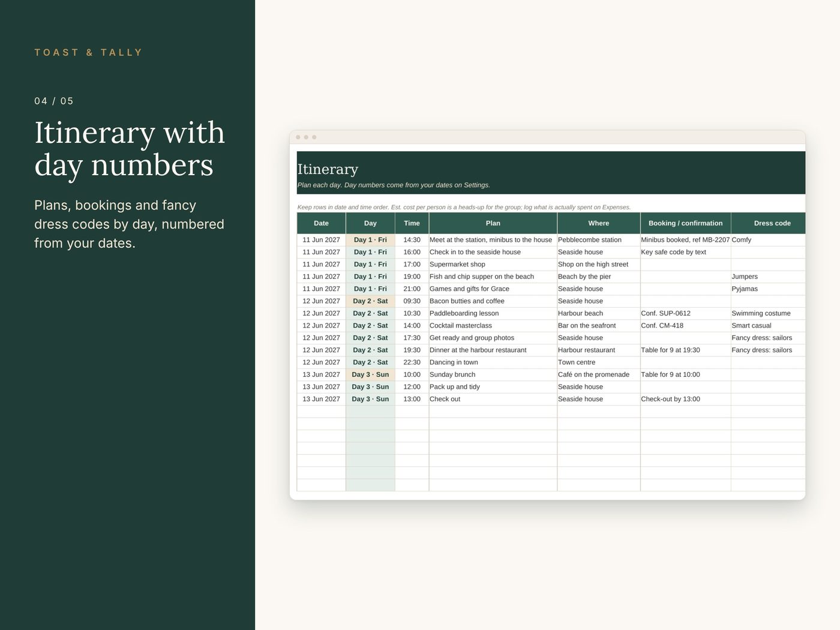Click the 'Harbour beach' cell

pos(599,313)
